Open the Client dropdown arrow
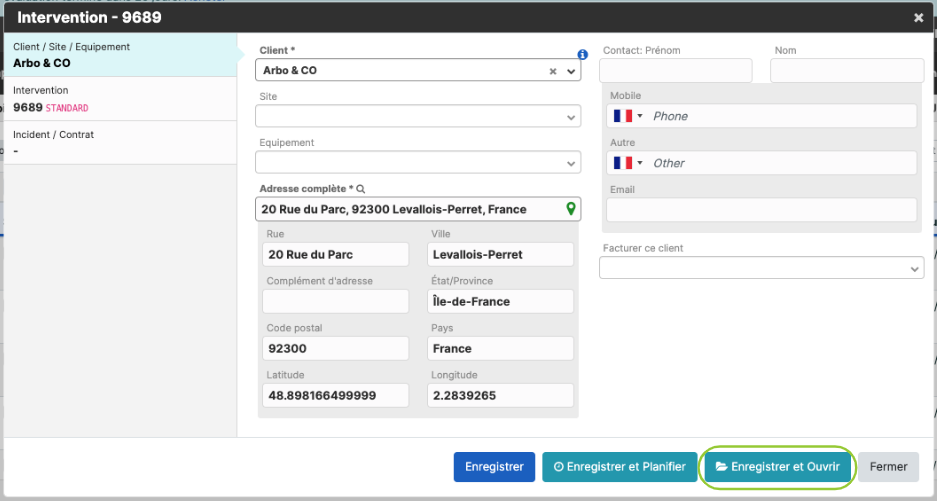Image resolution: width=937 pixels, height=501 pixels. pyautogui.click(x=571, y=71)
